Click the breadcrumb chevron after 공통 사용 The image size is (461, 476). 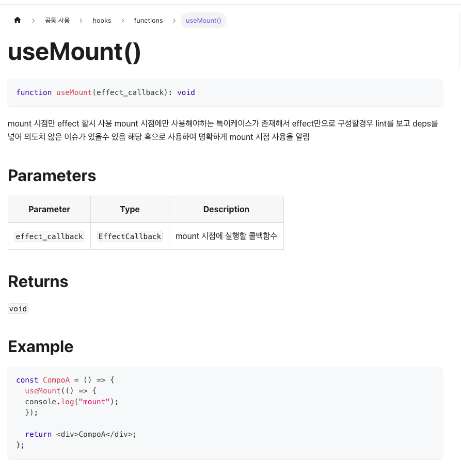(81, 21)
